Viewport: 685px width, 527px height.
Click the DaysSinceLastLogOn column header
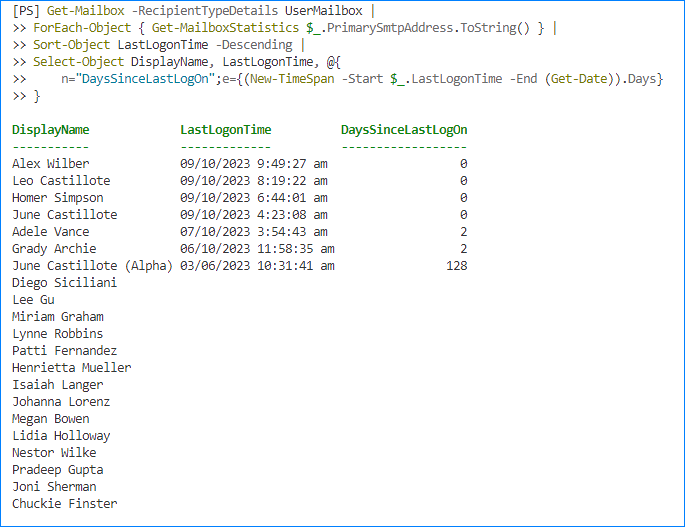pos(404,129)
